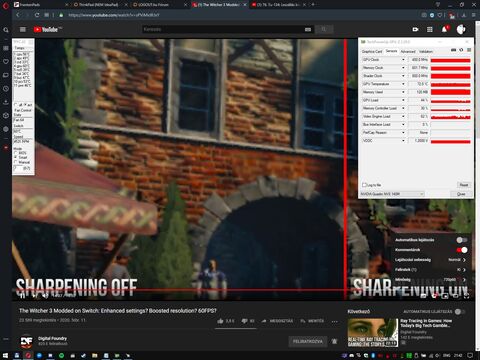Click the subscription notification bell beside FELIRATKOZVA
Image resolution: width=480 pixels, height=360 pixels.
[x=334, y=341]
